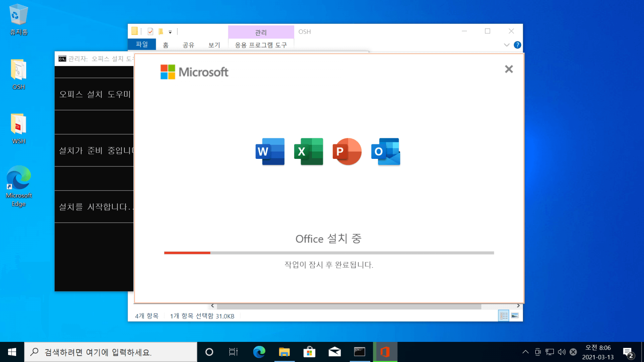Open network status tray icon
Viewport: 644px width, 362px height.
coord(550,352)
